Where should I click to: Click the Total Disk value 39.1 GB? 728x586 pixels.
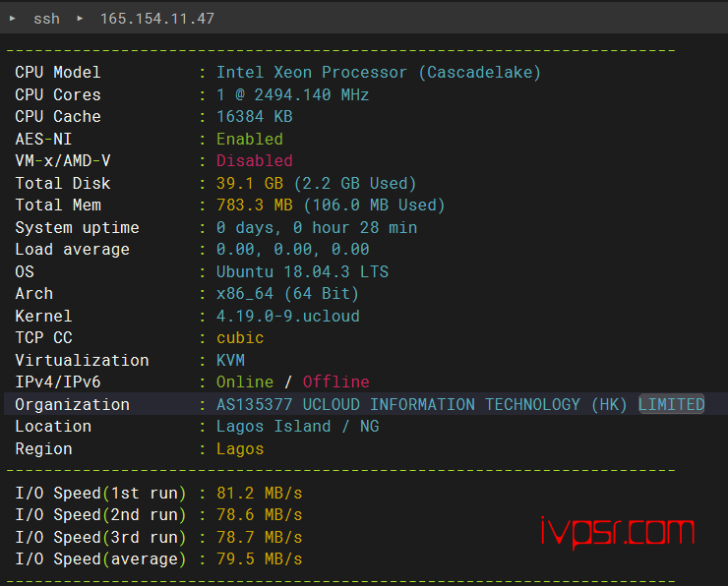click(x=250, y=183)
